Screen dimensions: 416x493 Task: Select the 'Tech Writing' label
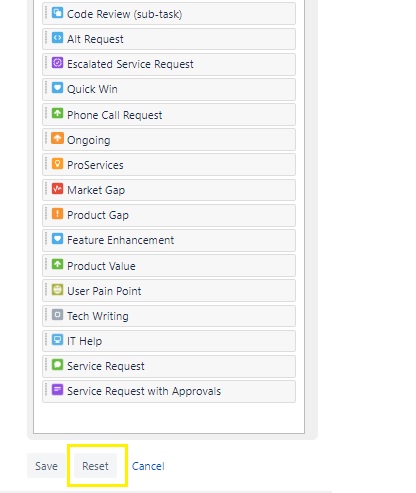pos(97,316)
